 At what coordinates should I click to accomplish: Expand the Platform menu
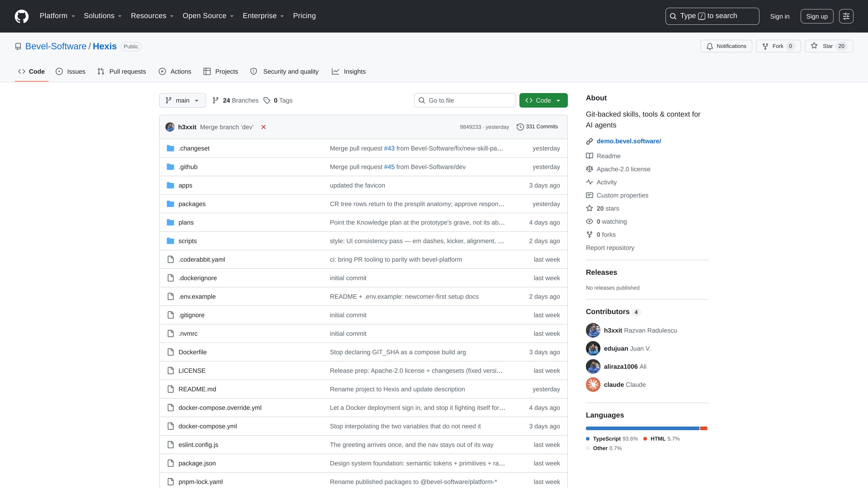[x=57, y=16]
